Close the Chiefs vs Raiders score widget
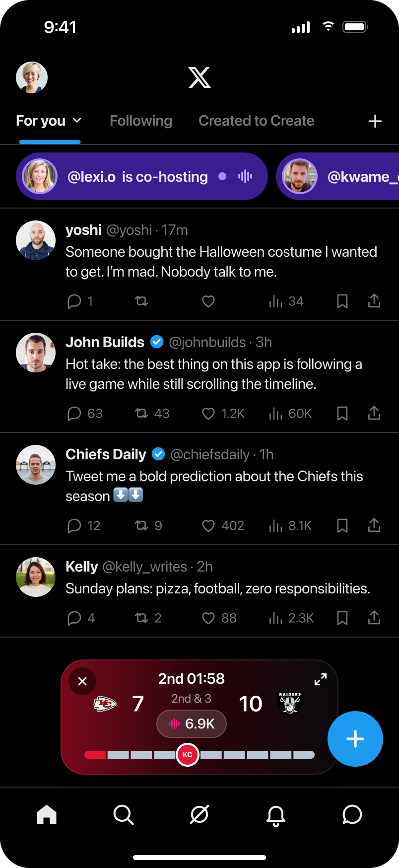 [82, 681]
